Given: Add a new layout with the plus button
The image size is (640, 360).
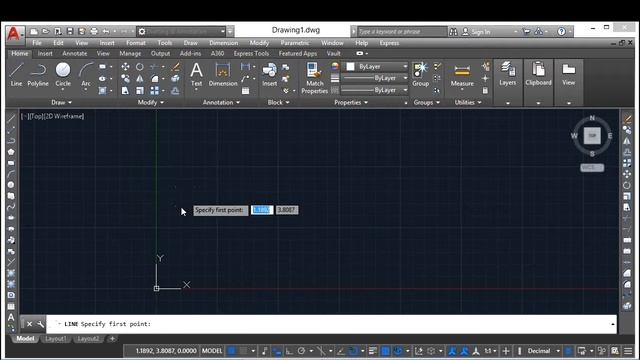Looking at the screenshot, I should point(112,338).
